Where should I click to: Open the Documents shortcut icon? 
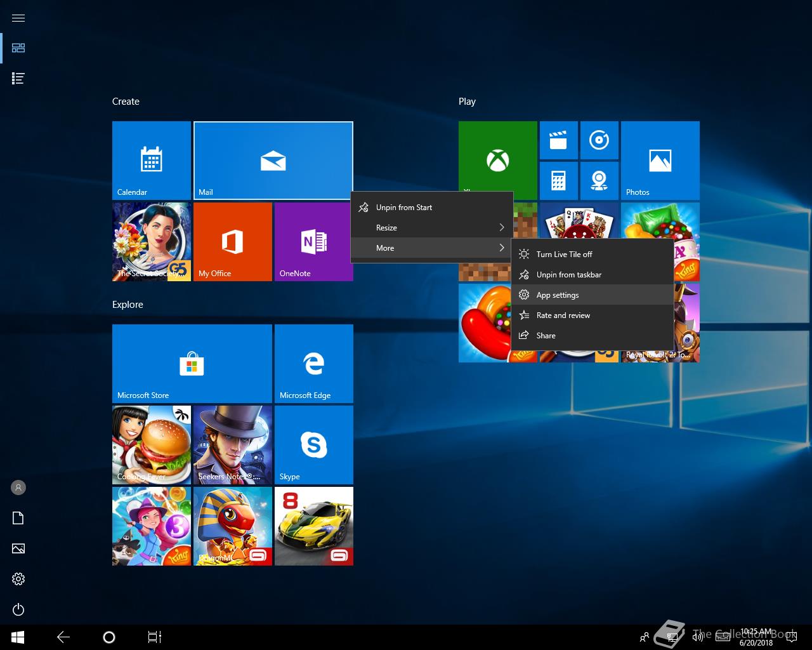pyautogui.click(x=18, y=518)
